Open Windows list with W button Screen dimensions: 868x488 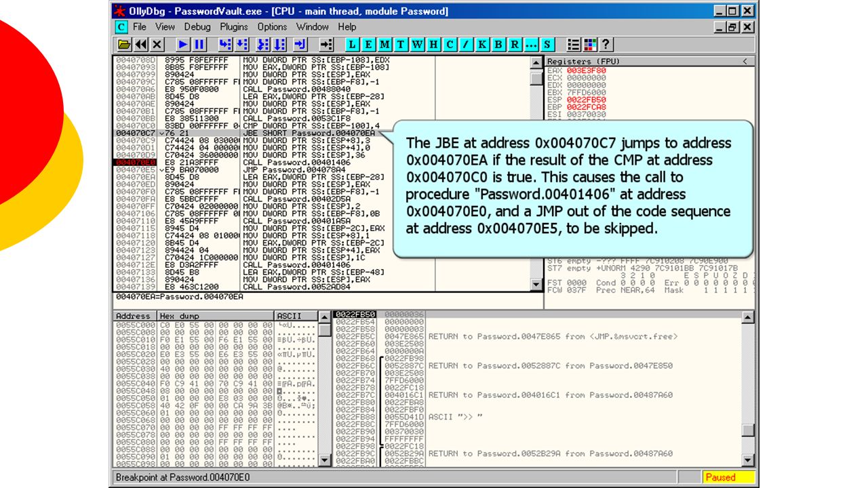(417, 45)
